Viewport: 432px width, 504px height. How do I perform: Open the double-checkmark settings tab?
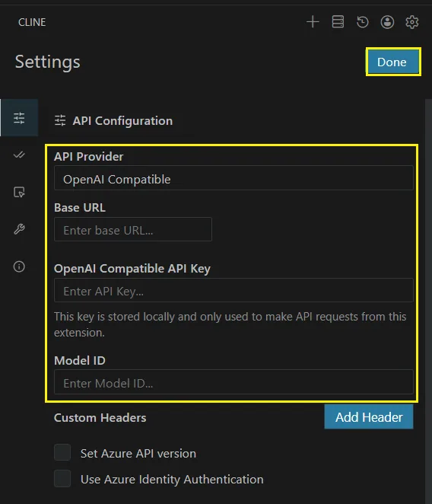coord(19,155)
